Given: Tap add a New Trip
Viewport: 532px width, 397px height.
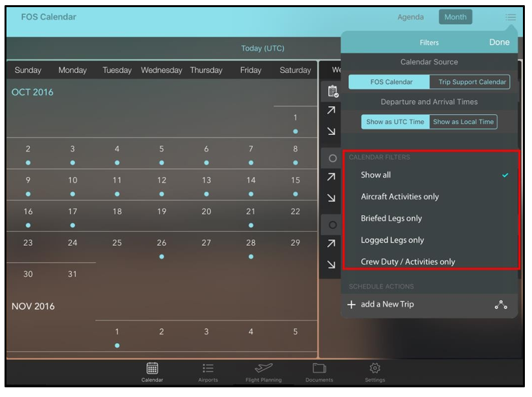Looking at the screenshot, I should [x=387, y=305].
